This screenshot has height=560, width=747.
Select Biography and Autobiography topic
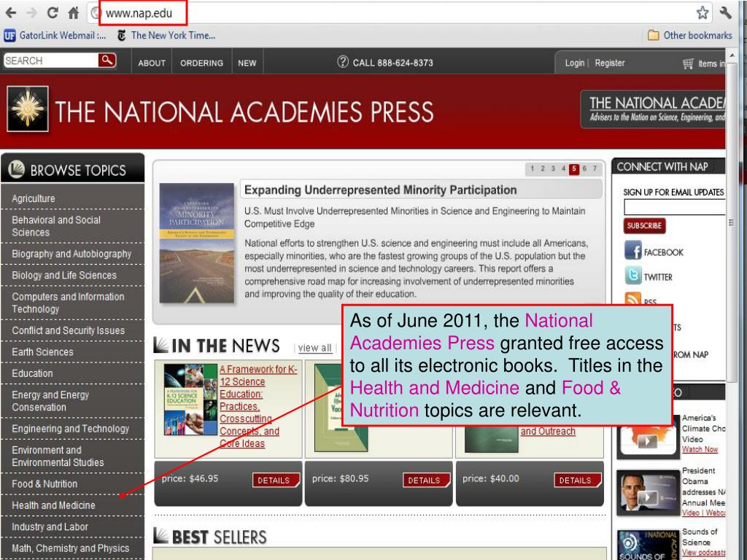[72, 254]
